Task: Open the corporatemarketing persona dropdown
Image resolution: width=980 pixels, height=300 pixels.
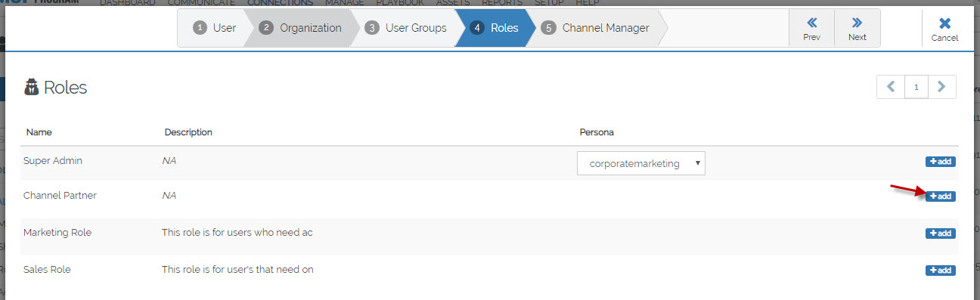Action: [641, 162]
